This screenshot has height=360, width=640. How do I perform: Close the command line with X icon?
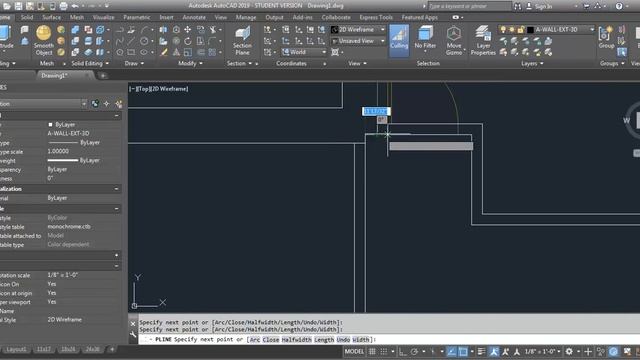tap(133, 323)
